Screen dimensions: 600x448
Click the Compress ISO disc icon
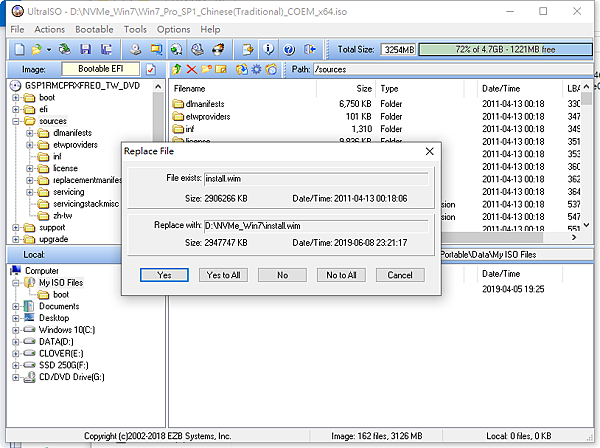pyautogui.click(x=176, y=49)
